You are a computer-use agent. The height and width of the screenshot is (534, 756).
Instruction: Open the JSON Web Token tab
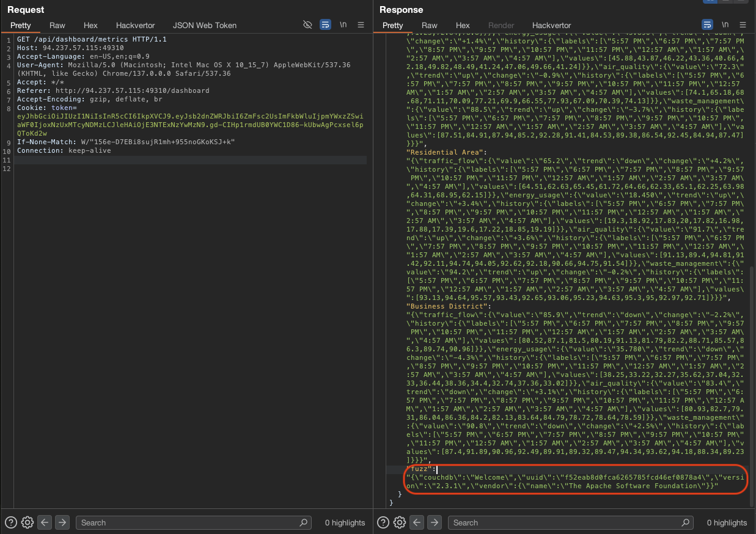[x=205, y=25]
